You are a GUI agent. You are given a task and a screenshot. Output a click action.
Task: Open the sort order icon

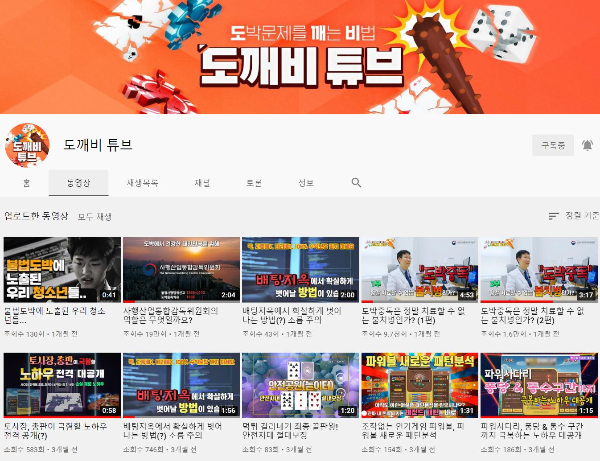click(x=554, y=216)
